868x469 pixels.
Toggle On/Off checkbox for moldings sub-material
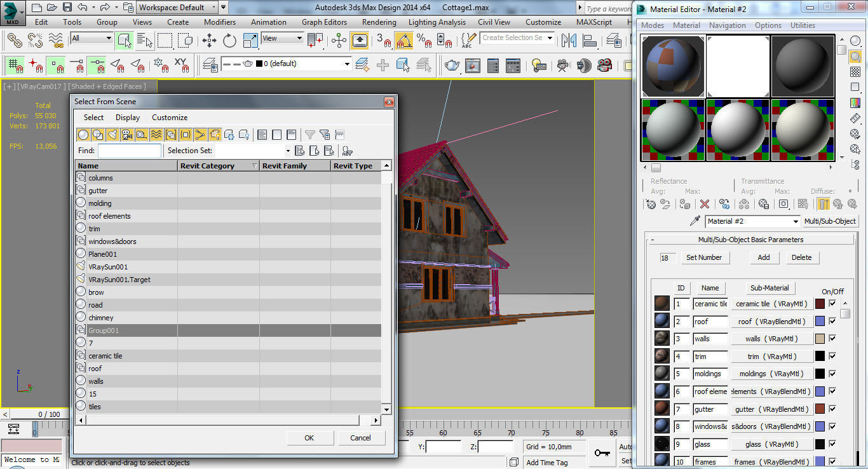point(832,374)
